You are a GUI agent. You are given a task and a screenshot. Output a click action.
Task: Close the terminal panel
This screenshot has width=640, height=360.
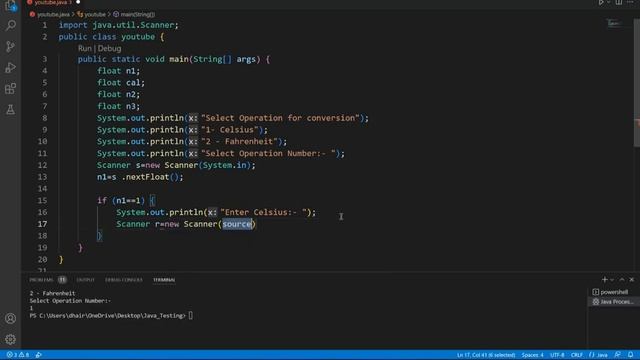pyautogui.click(x=632, y=280)
